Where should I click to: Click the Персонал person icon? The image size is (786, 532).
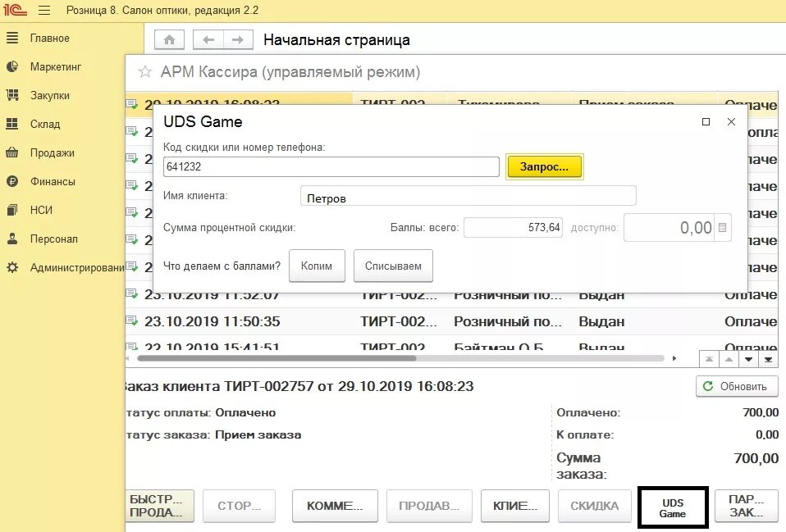[12, 239]
